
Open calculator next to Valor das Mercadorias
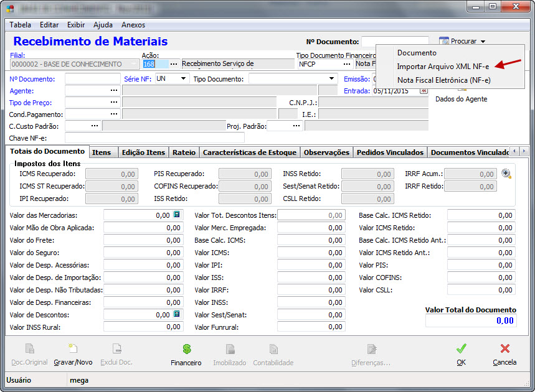click(177, 215)
